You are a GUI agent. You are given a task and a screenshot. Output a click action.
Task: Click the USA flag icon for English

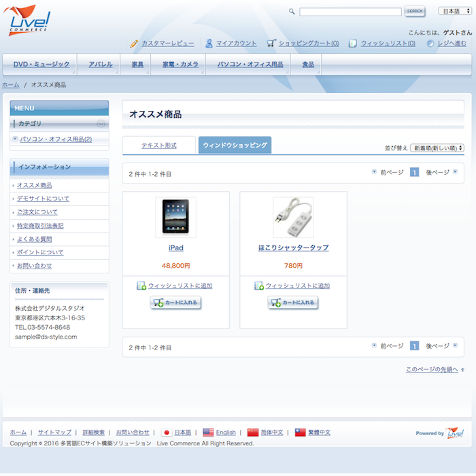[x=208, y=432]
